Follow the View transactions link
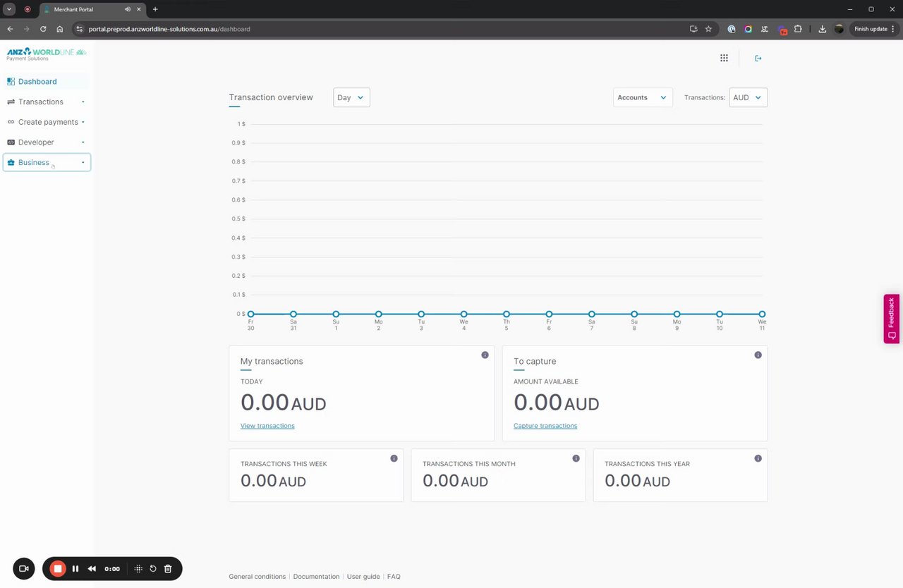903x588 pixels. pos(267,426)
